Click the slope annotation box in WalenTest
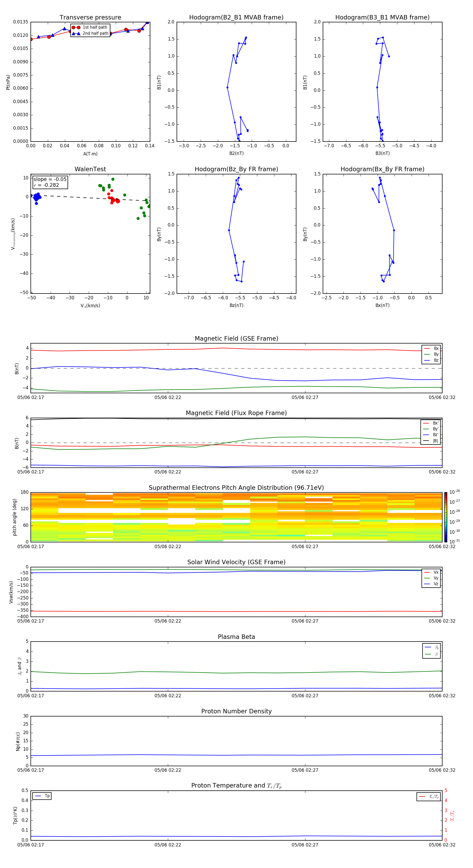The width and height of the screenshot is (473, 868). (50, 182)
